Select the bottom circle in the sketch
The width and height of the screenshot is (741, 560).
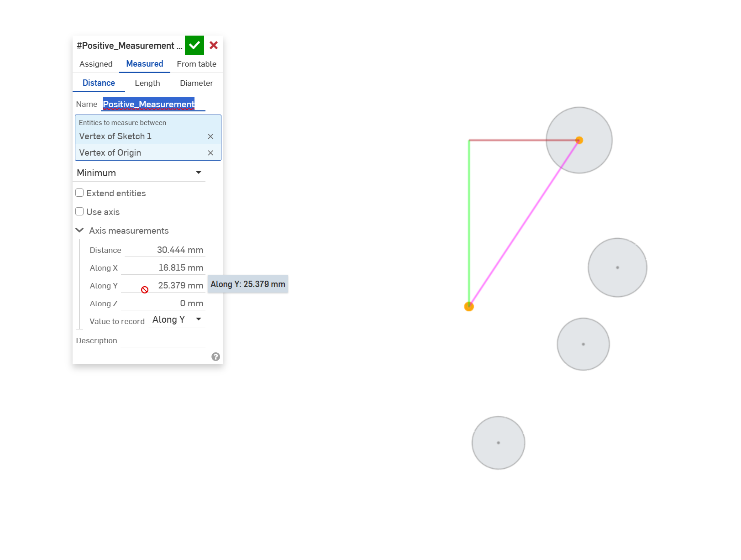498,443
